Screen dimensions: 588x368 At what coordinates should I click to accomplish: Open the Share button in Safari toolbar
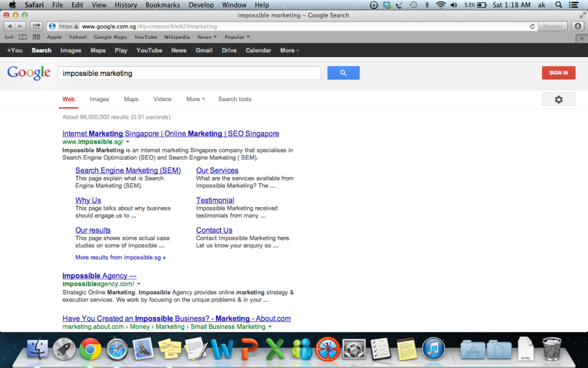pyautogui.click(x=36, y=26)
